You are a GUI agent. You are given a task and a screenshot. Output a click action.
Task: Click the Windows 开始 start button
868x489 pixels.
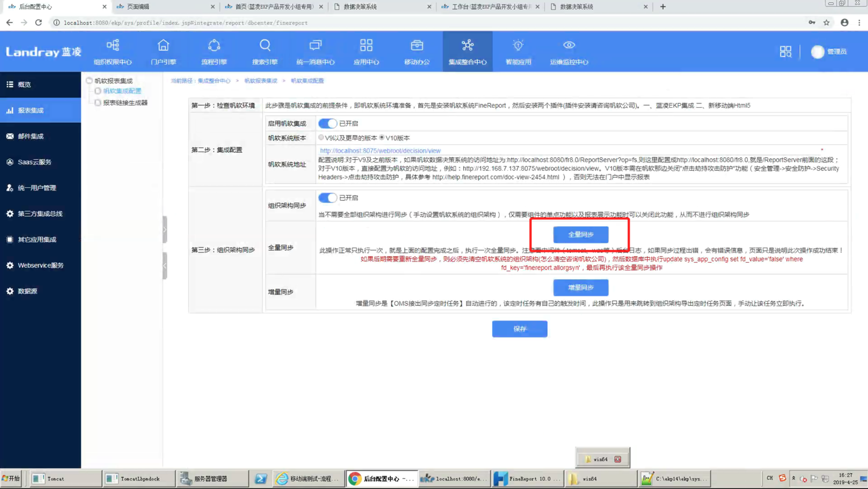11,479
